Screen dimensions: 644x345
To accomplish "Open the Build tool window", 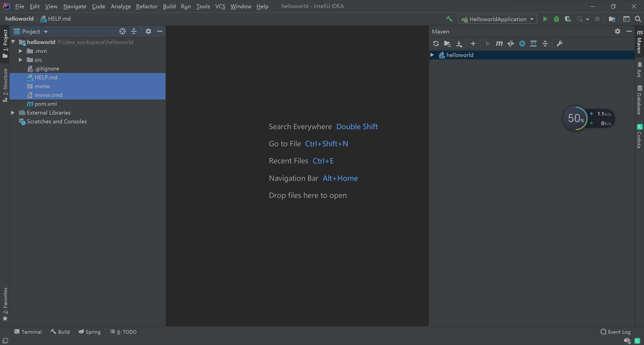I will (60, 332).
